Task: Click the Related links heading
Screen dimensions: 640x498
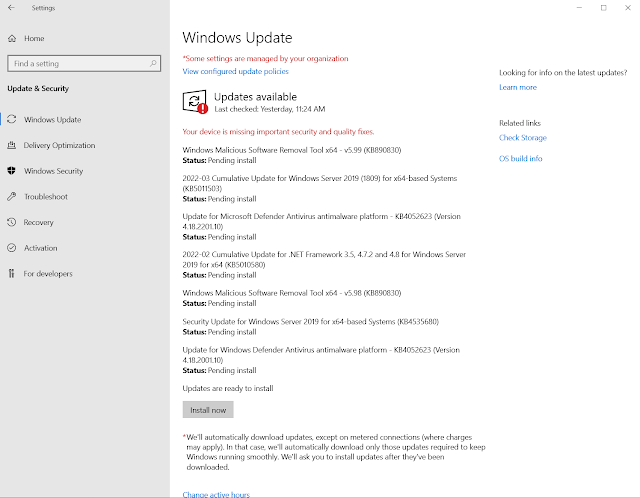Action: [x=520, y=123]
